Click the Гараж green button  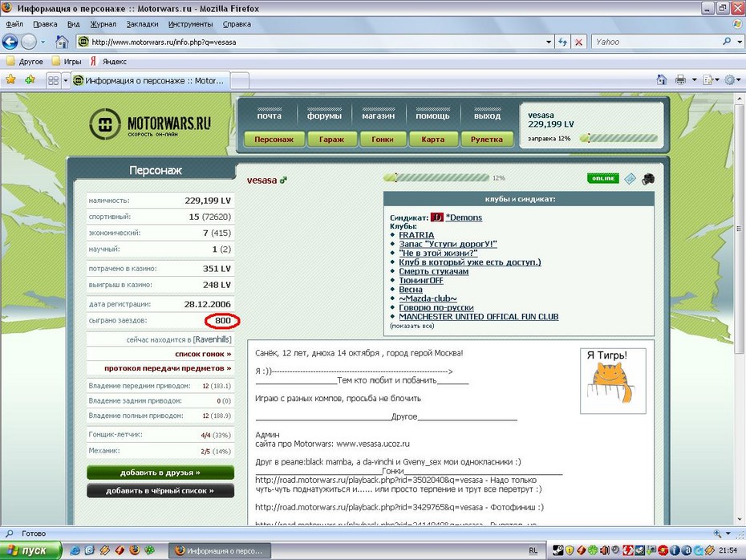[x=331, y=140]
